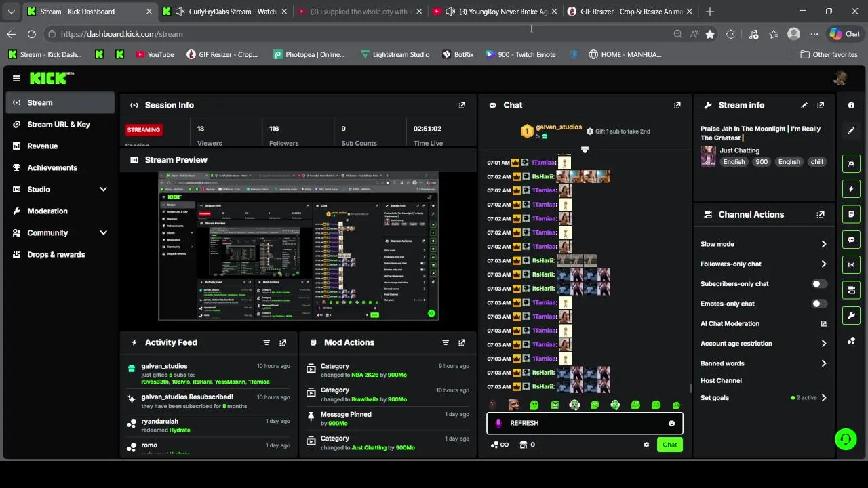Open Account age restriction options

point(764,344)
